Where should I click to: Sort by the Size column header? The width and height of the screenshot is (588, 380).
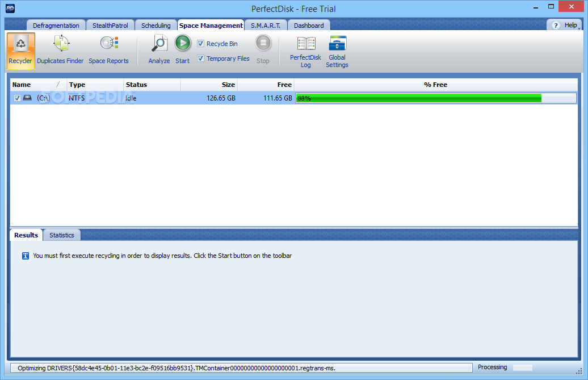coord(209,85)
